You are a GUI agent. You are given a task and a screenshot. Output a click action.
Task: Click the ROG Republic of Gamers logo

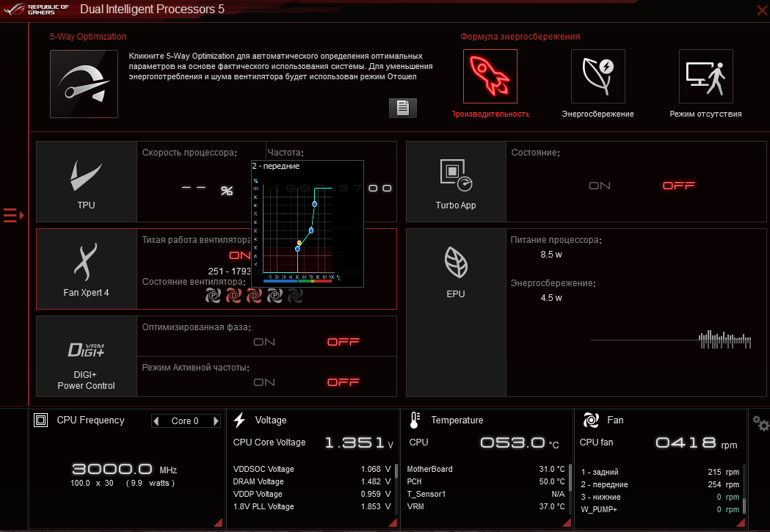(36, 10)
